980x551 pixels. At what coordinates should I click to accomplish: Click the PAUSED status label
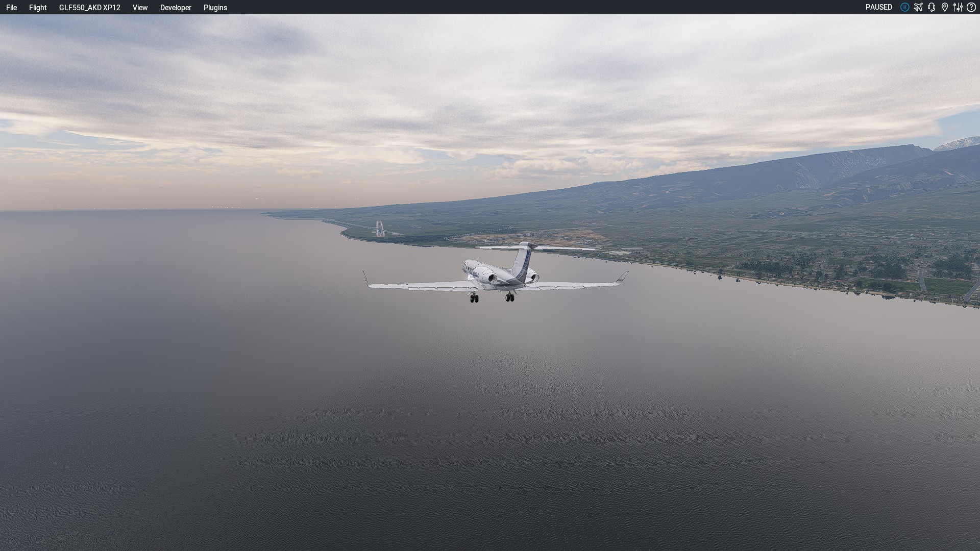(878, 7)
